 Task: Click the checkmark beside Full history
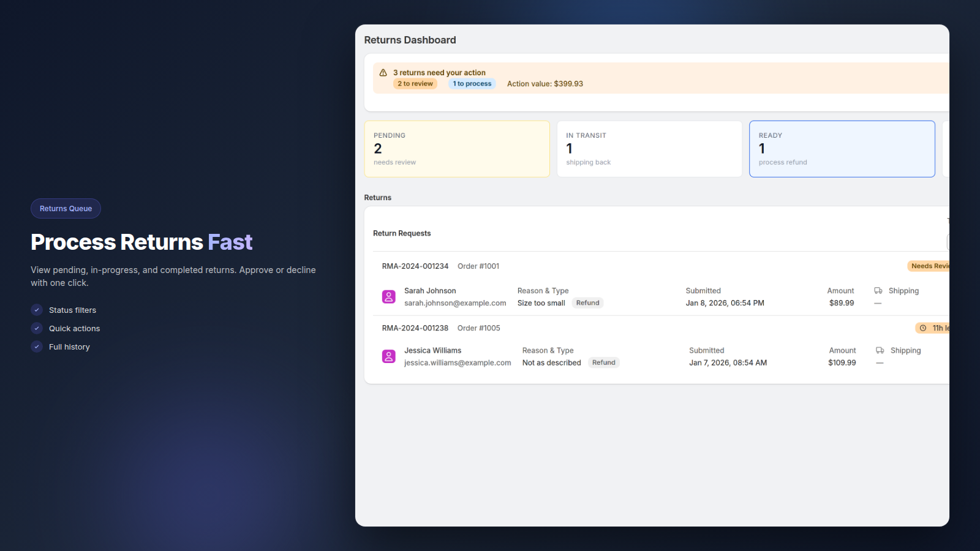click(37, 347)
